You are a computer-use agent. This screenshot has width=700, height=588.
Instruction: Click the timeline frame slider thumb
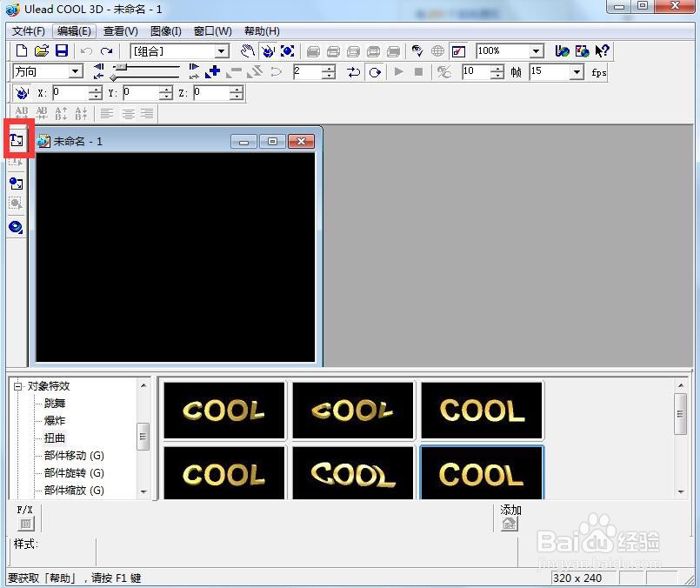click(x=120, y=67)
